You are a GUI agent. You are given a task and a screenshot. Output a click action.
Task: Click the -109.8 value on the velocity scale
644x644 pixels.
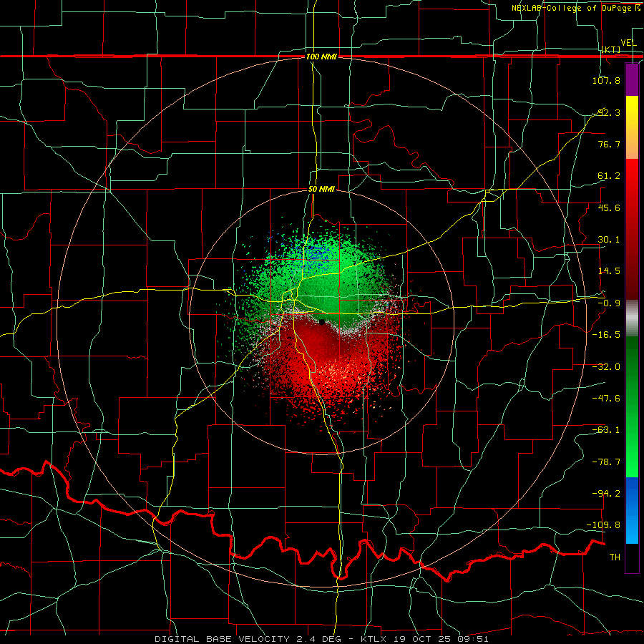tap(603, 525)
